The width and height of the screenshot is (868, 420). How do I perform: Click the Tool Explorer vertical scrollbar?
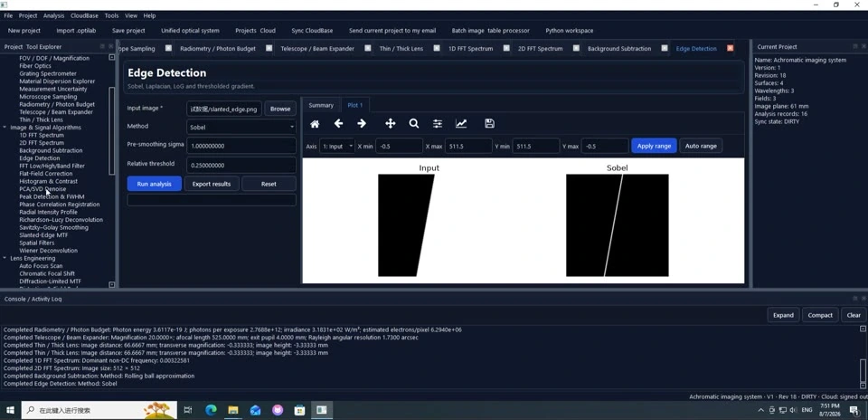pyautogui.click(x=112, y=130)
